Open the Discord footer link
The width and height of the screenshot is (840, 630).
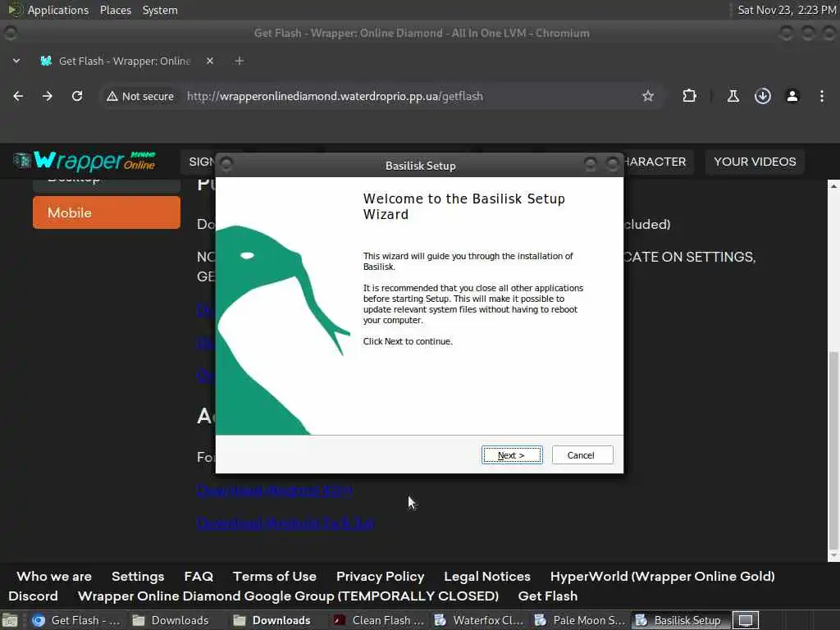tap(33, 596)
